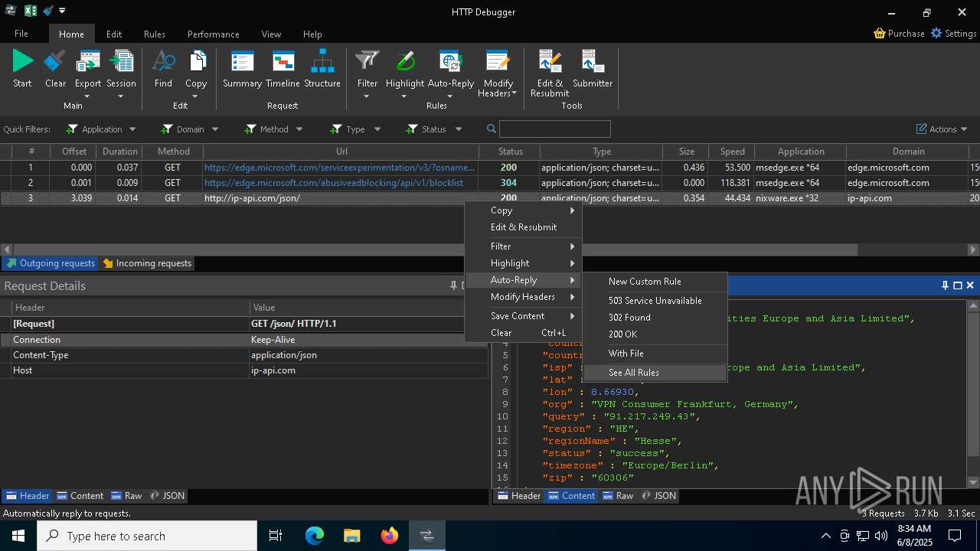
Task: Select the Host header row
Action: pyautogui.click(x=244, y=370)
